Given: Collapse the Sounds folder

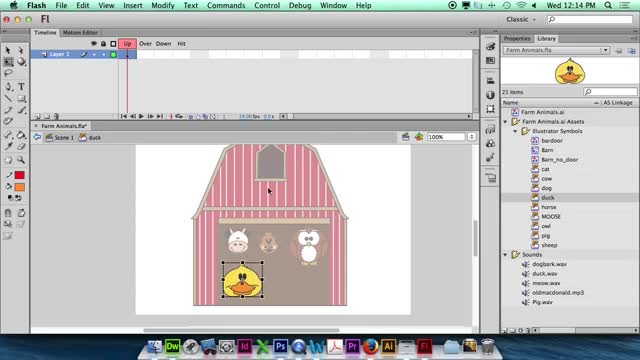Looking at the screenshot, I should (x=506, y=255).
